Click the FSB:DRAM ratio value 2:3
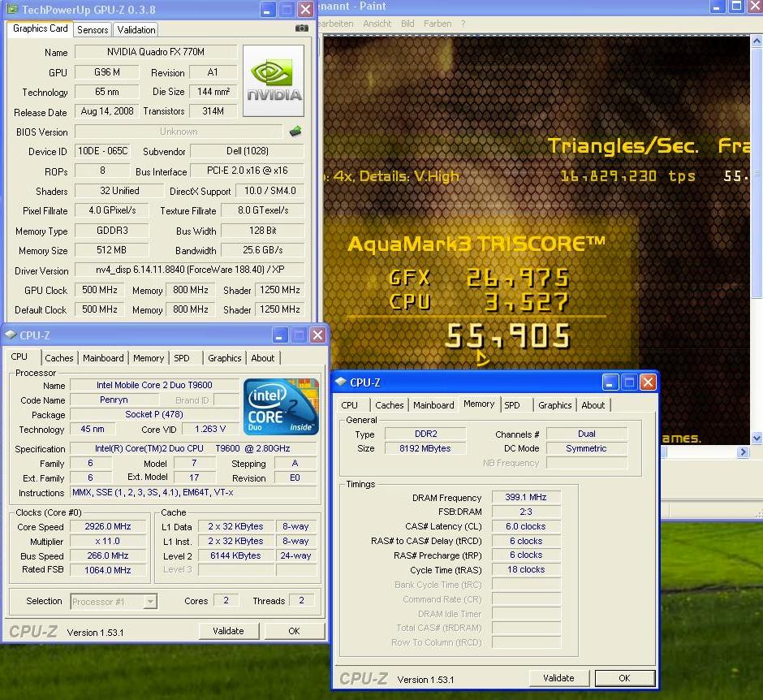Screen dimensions: 763x700 click(x=526, y=512)
